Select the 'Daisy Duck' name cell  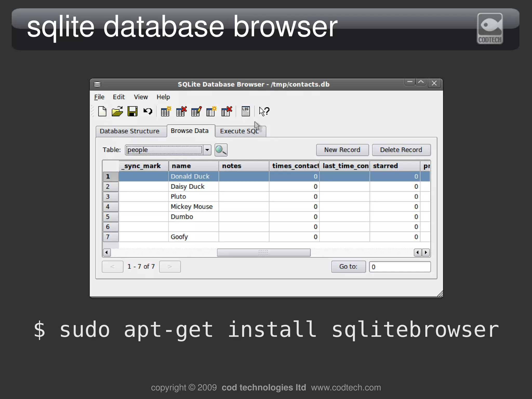pos(194,186)
